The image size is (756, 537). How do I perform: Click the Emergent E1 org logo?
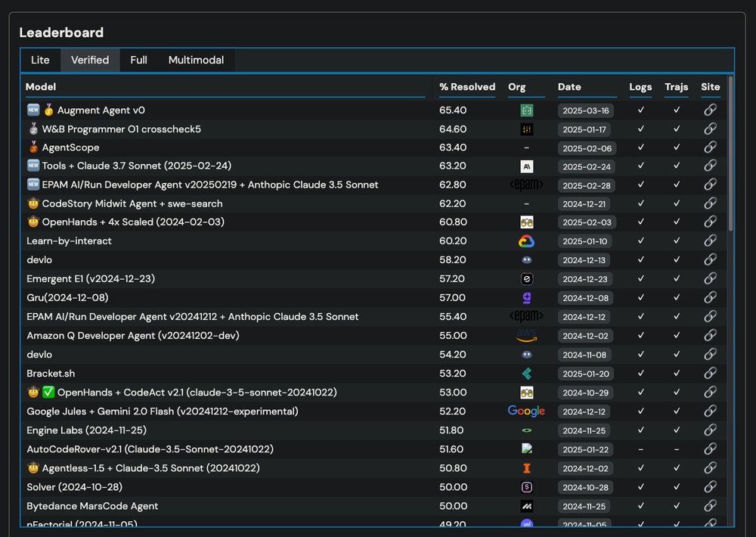[526, 279]
